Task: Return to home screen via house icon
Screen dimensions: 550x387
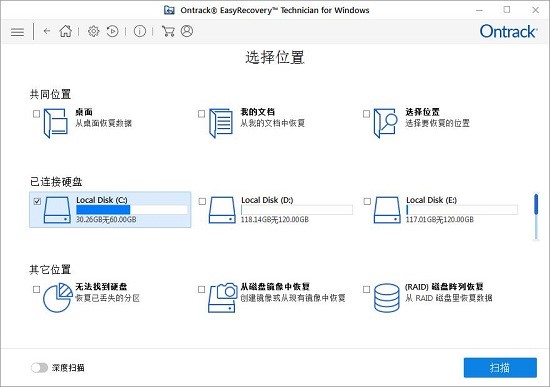Action: [x=66, y=31]
